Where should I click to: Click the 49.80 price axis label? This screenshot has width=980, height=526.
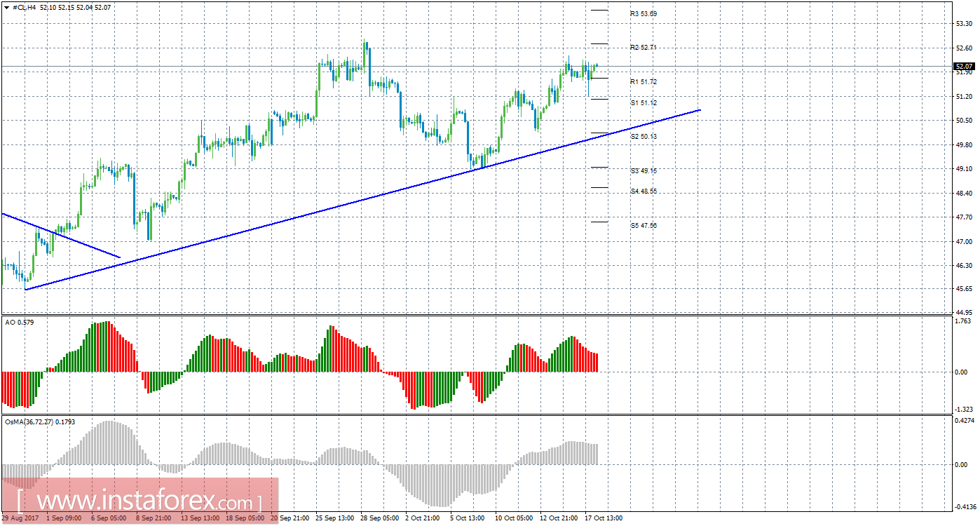click(x=964, y=144)
